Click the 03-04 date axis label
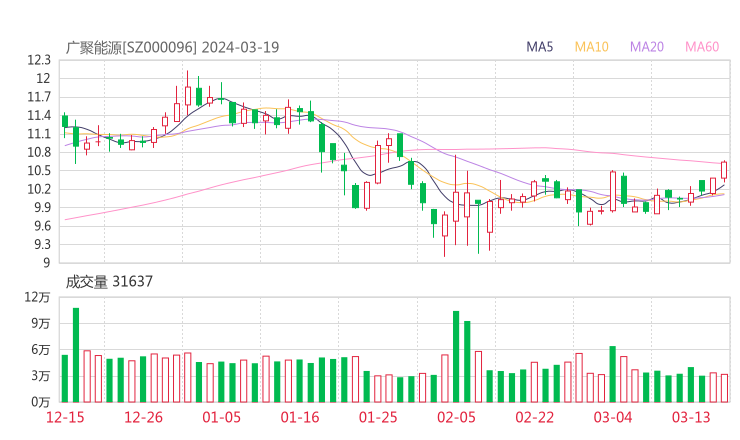The image size is (740, 440). tap(613, 417)
